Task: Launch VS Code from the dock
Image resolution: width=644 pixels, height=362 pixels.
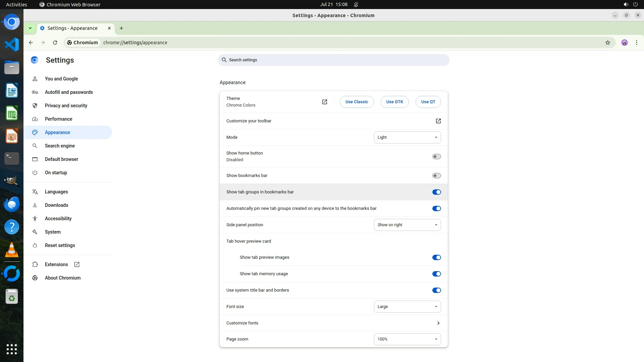Action: click(x=12, y=45)
